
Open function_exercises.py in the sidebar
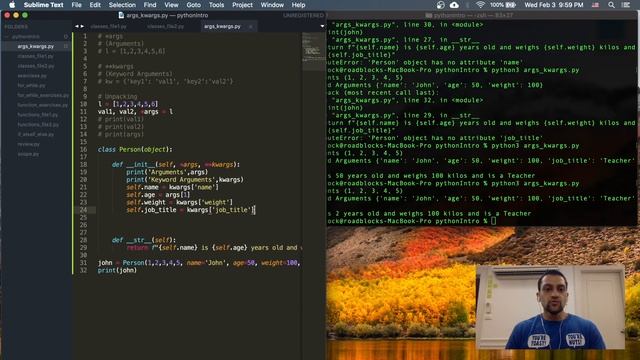pyautogui.click(x=42, y=105)
